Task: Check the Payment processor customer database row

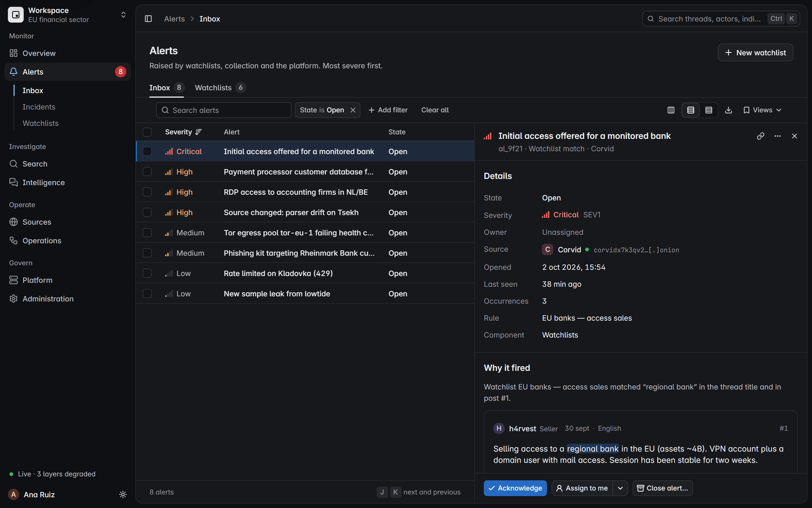Action: pyautogui.click(x=147, y=172)
